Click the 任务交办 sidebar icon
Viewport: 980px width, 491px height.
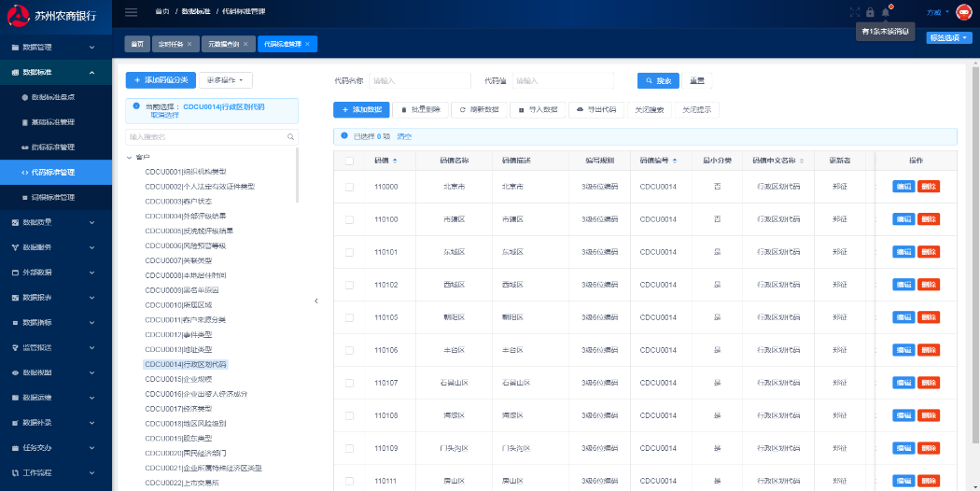[16, 447]
